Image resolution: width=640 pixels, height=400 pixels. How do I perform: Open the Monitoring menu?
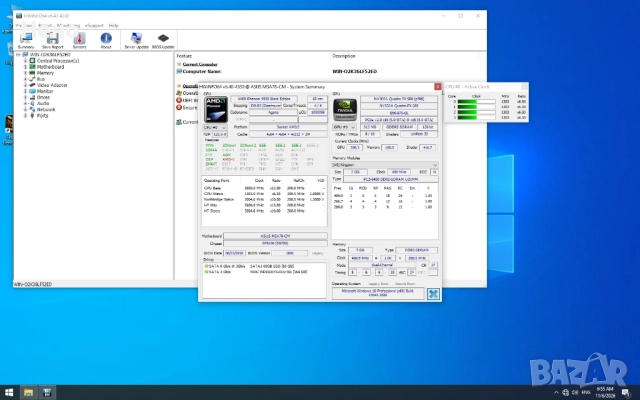(68, 25)
